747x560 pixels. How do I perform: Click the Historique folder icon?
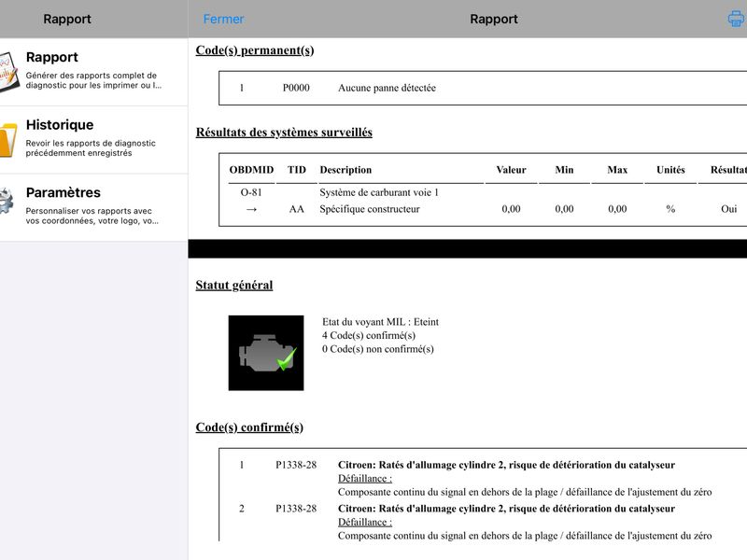[8, 140]
